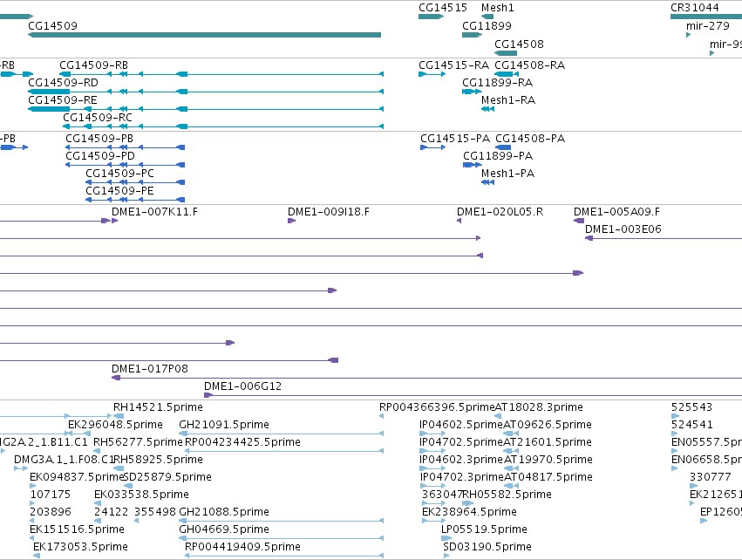Click the 355498 feature label
Viewport: 742px width, 560px height.
[155, 512]
